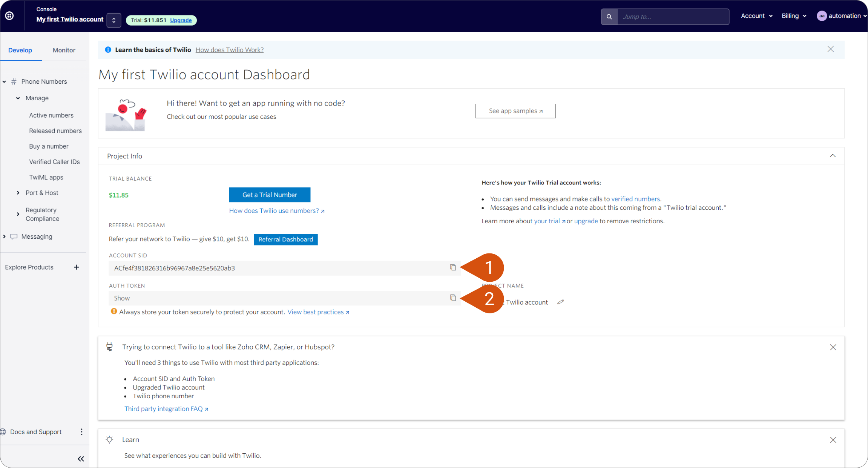Image resolution: width=868 pixels, height=468 pixels.
Task: Click the search magnifier icon
Action: click(x=609, y=17)
